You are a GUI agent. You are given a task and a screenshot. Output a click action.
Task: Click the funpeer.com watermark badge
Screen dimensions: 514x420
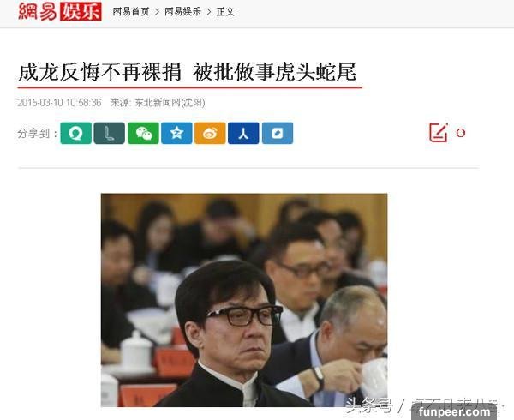454,411
